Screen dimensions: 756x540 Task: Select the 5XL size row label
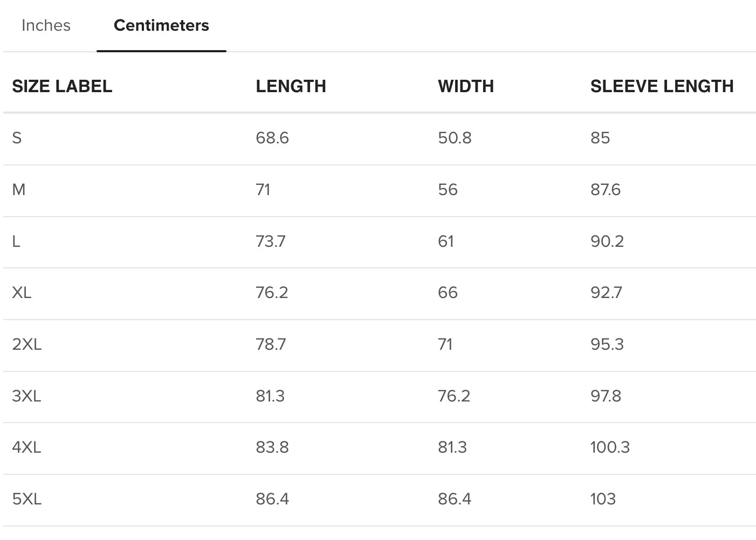tap(27, 499)
